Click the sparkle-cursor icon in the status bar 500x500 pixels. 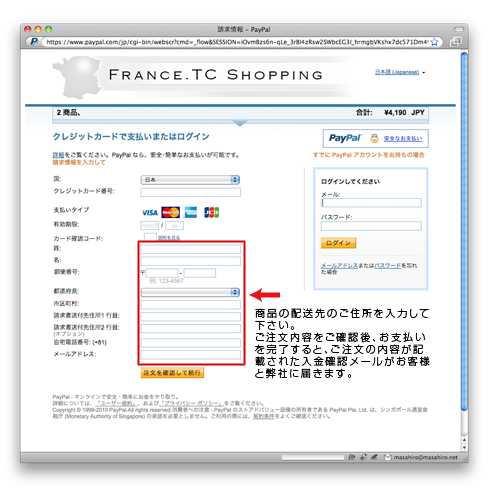point(363,457)
